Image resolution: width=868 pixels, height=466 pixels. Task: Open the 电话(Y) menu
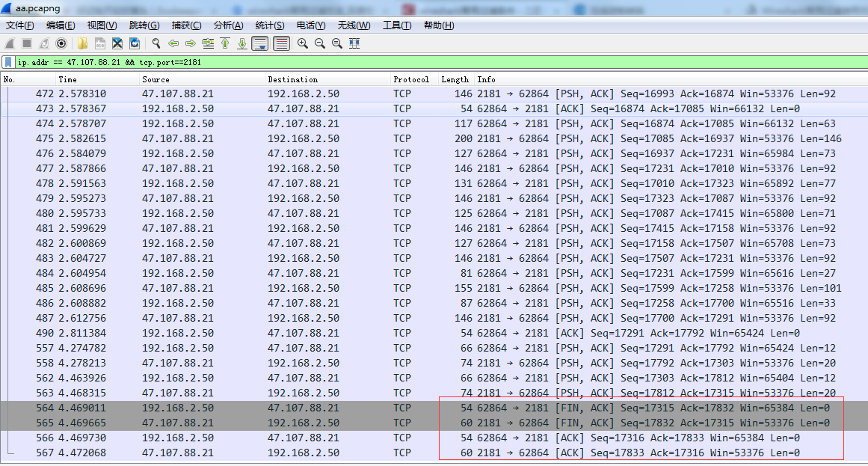311,25
